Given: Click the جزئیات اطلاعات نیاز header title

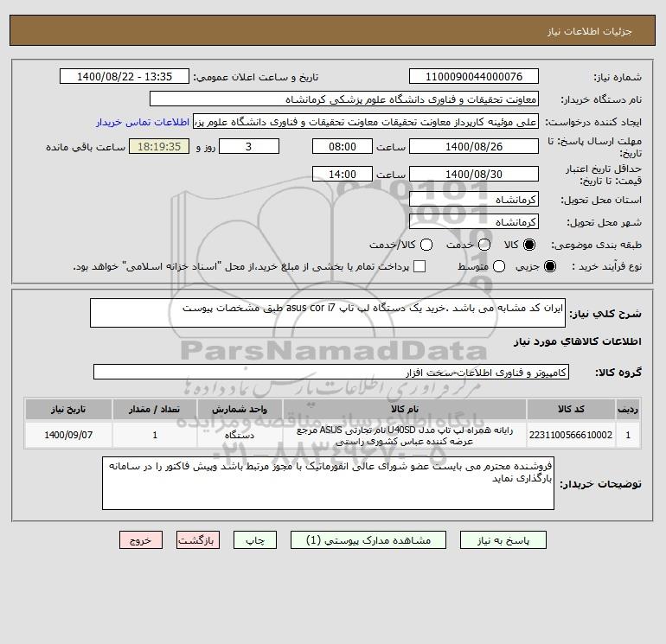Looking at the screenshot, I should point(590,31).
